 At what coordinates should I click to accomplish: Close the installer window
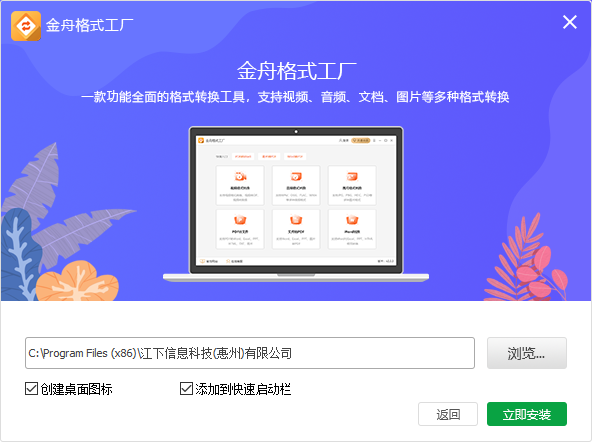point(569,22)
